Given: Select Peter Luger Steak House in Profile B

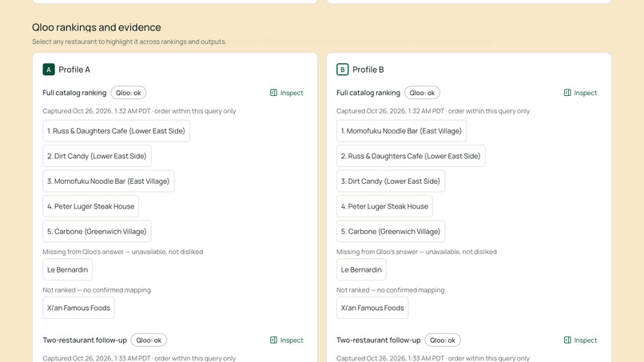Looking at the screenshot, I should [x=384, y=206].
